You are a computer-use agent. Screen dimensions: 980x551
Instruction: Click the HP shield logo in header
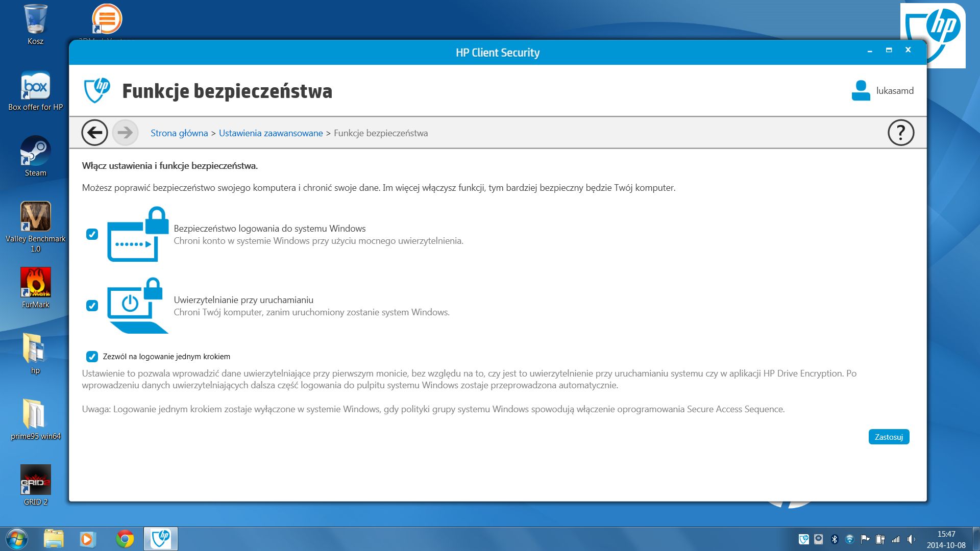click(97, 91)
